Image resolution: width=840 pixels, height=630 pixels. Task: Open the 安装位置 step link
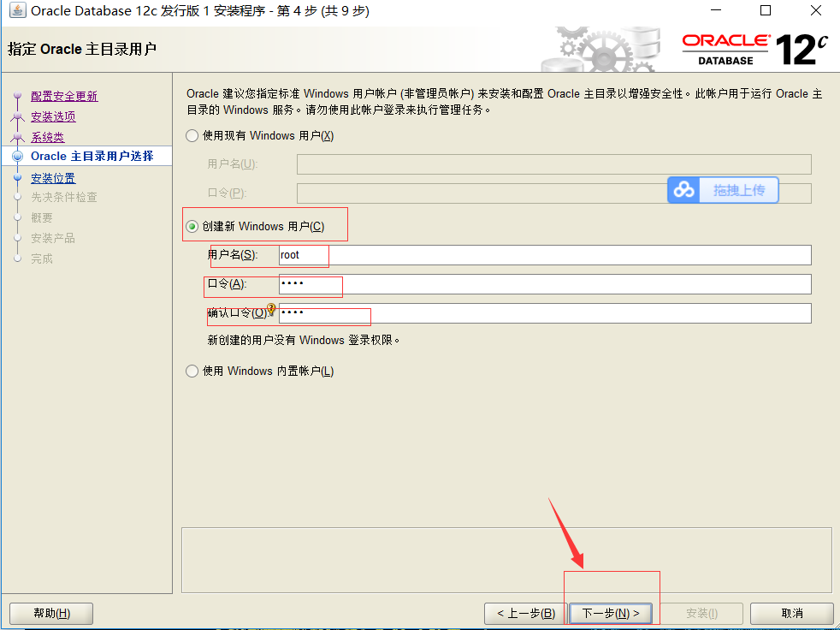pyautogui.click(x=53, y=177)
